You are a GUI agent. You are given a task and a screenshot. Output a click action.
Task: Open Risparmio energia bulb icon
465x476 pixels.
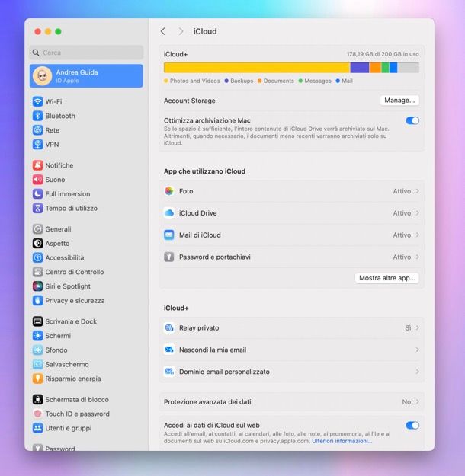(x=37, y=379)
